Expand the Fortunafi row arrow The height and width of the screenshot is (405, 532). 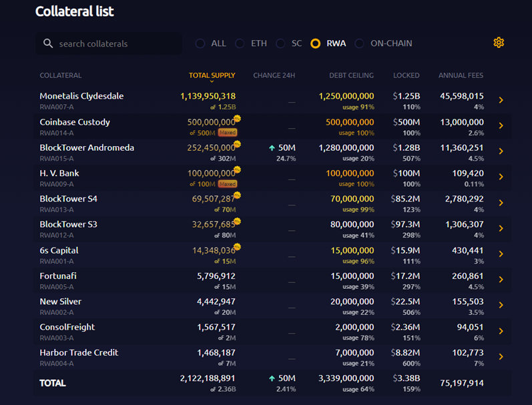click(x=501, y=280)
